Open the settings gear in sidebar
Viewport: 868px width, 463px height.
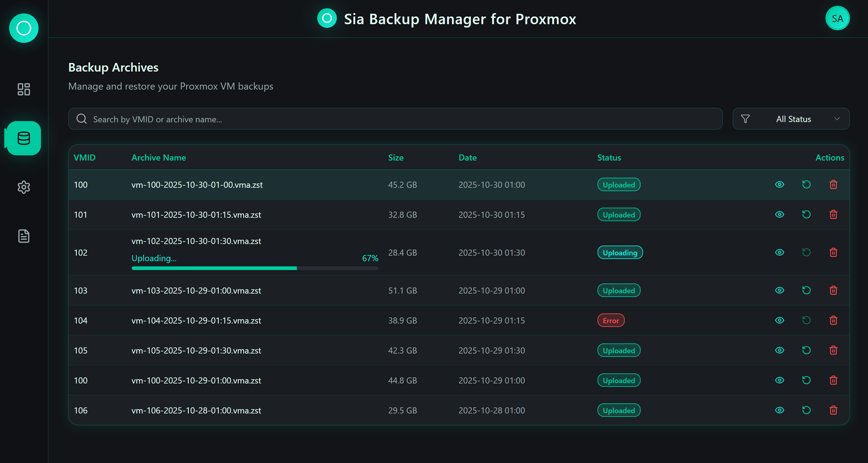pos(24,187)
